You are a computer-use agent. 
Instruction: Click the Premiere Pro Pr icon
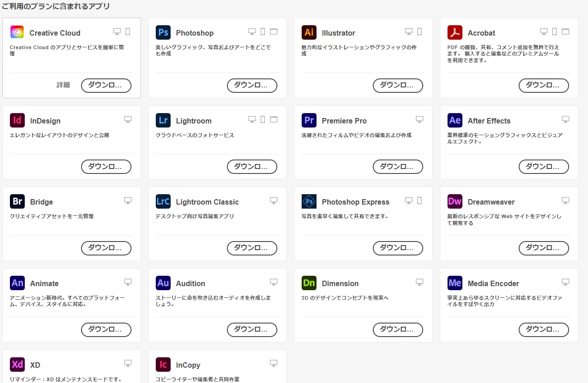[x=309, y=120]
